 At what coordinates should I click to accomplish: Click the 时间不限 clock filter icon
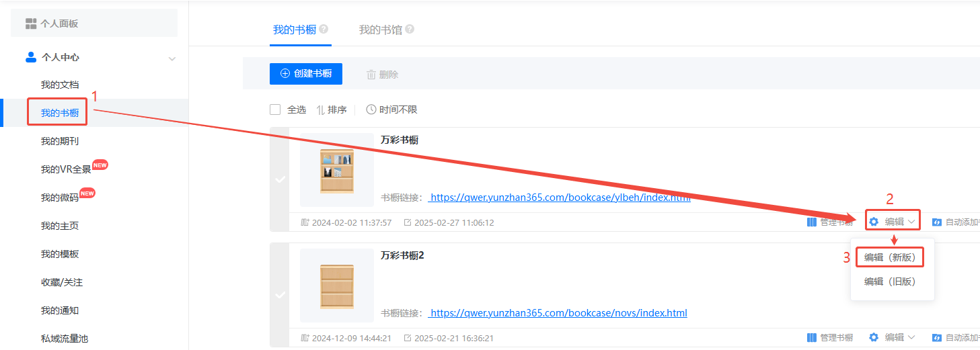click(x=371, y=110)
